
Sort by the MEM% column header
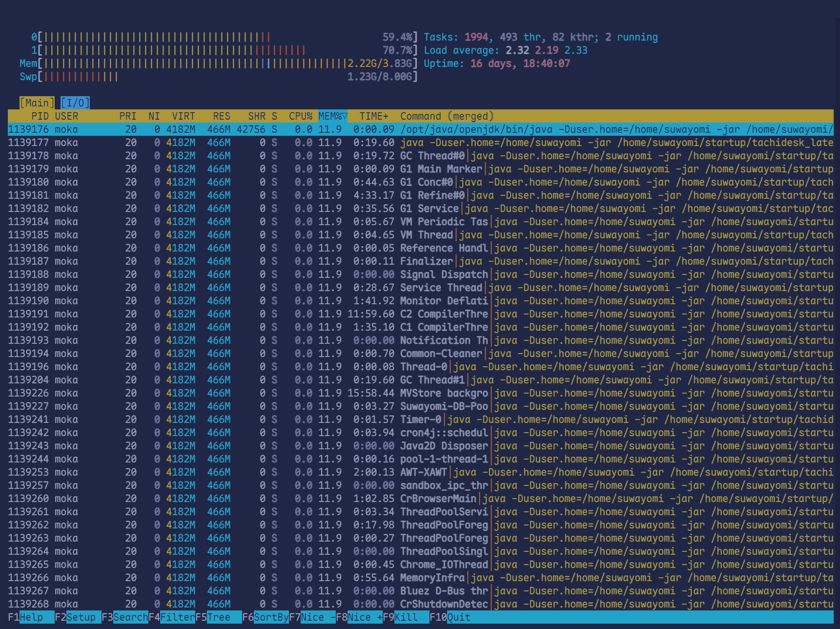332,116
